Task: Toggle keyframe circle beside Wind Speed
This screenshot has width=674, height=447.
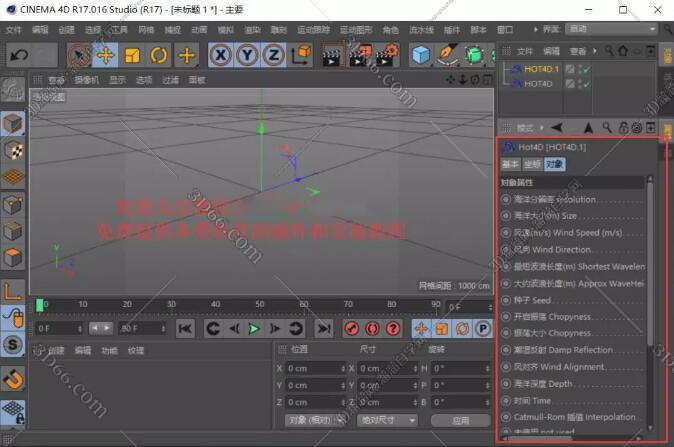Action: tap(506, 233)
